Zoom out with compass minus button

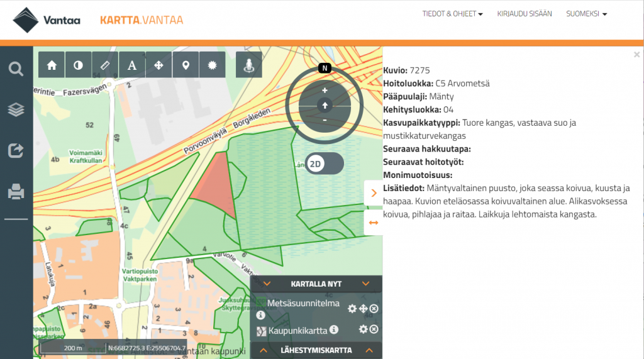(x=325, y=120)
